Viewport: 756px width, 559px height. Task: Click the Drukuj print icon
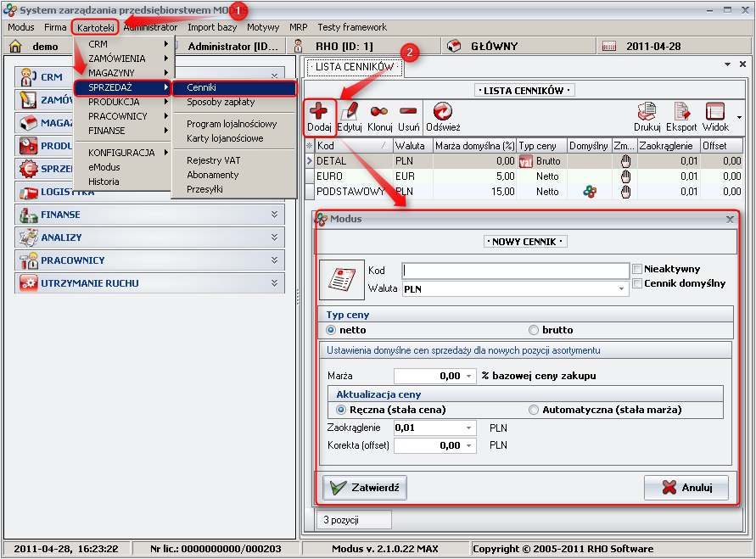point(647,112)
